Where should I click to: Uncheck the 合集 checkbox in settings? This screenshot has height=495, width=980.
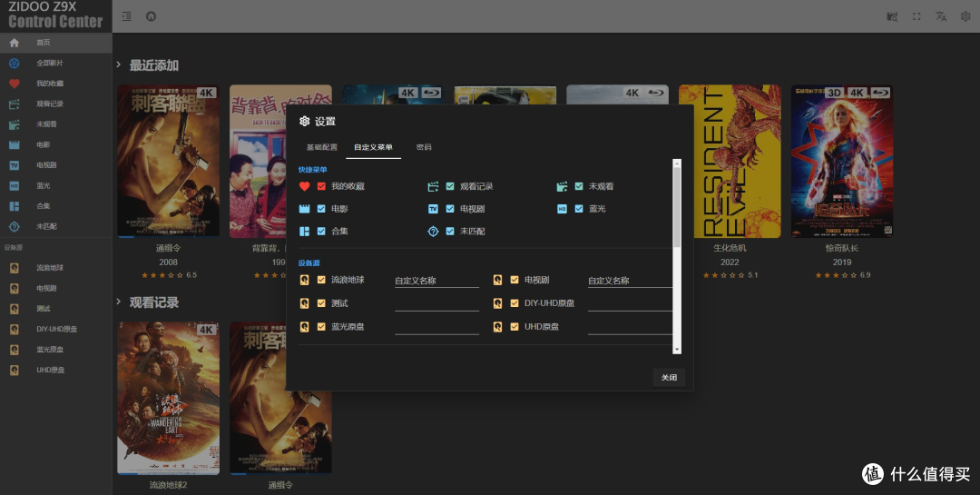(x=321, y=231)
